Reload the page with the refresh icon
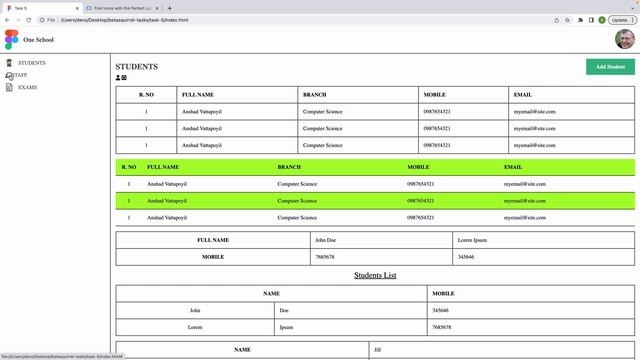The width and height of the screenshot is (640, 360). click(x=29, y=20)
